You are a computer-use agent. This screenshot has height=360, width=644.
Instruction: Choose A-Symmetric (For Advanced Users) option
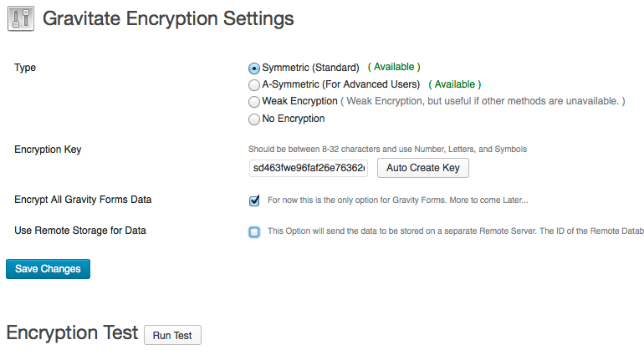[254, 85]
